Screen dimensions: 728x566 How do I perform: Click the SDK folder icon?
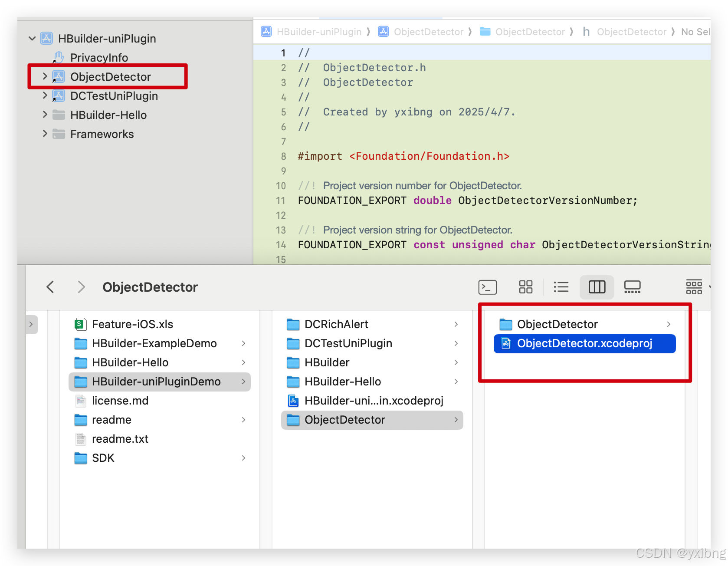tap(80, 458)
